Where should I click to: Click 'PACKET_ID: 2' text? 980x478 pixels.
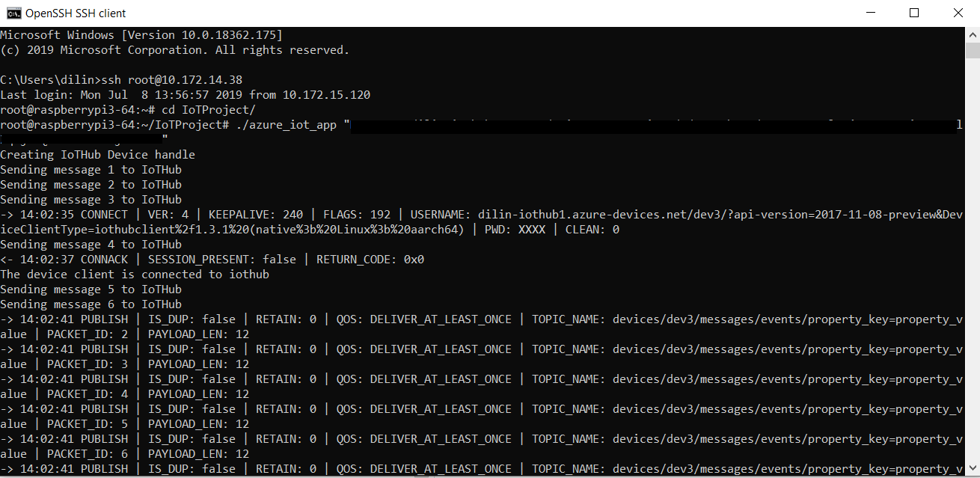(88, 334)
